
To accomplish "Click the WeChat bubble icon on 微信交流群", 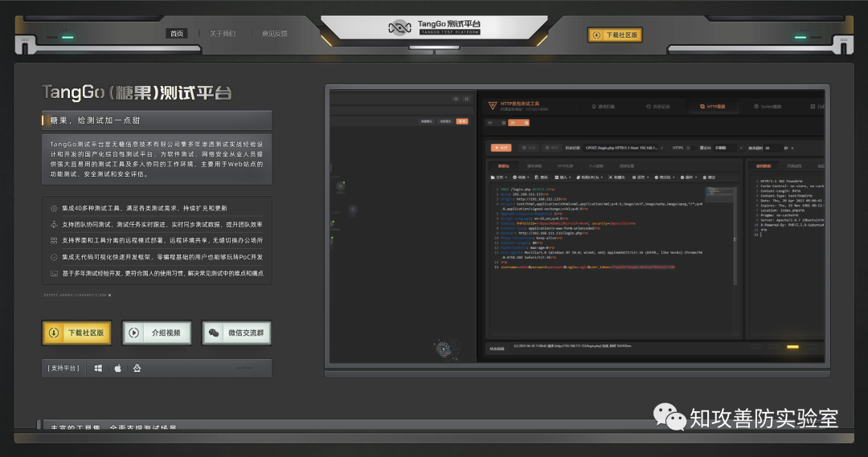I will click(214, 333).
